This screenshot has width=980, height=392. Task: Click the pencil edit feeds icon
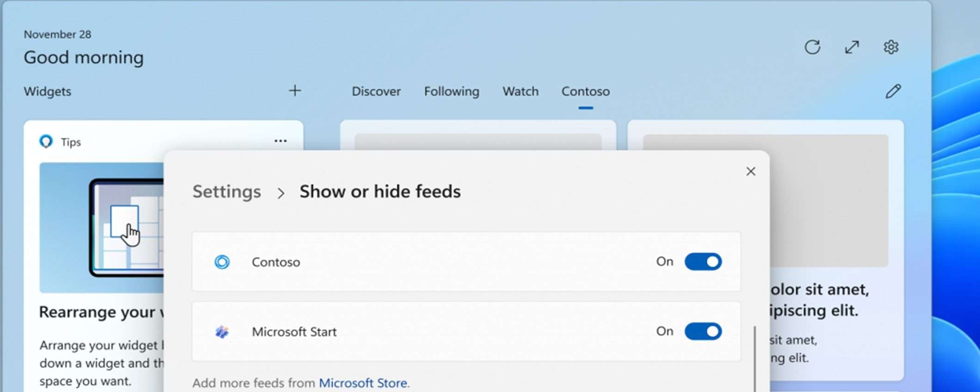pos(893,91)
